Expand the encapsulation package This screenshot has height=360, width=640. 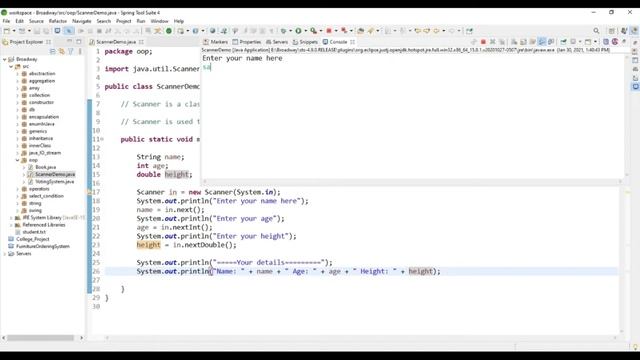pos(18,117)
